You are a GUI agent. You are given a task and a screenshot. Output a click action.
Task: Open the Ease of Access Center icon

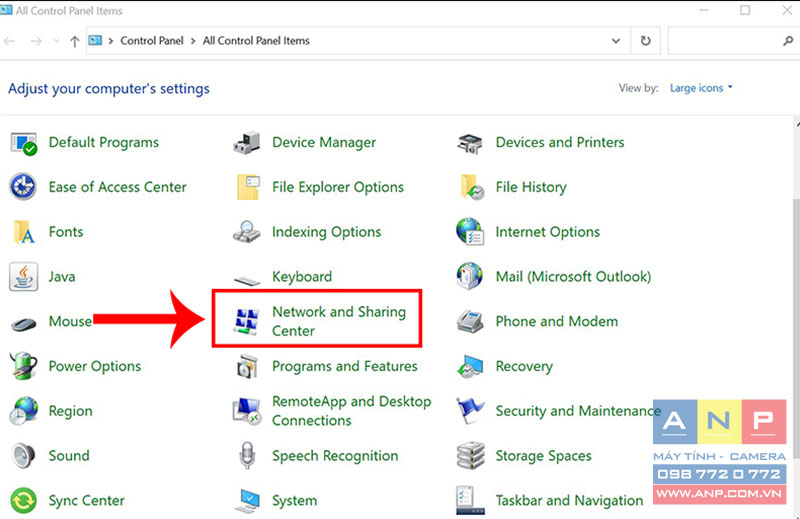[x=23, y=187]
